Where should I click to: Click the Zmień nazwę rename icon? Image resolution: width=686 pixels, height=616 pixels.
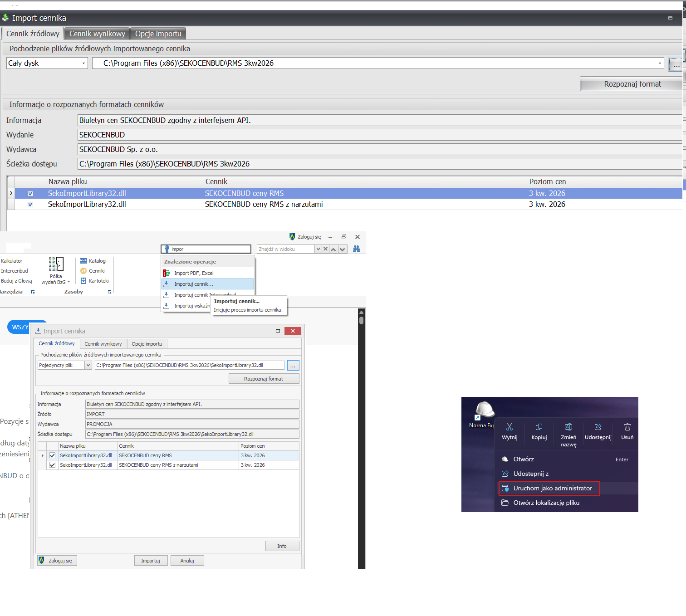tap(568, 427)
